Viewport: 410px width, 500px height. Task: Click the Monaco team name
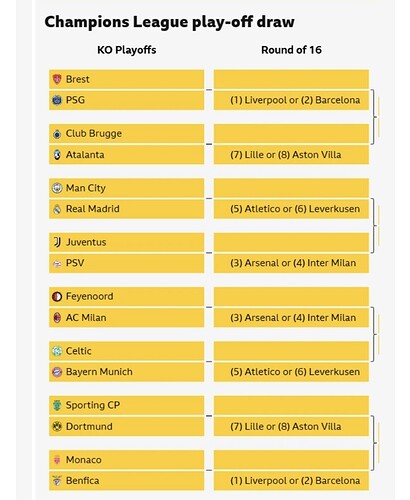point(84,460)
